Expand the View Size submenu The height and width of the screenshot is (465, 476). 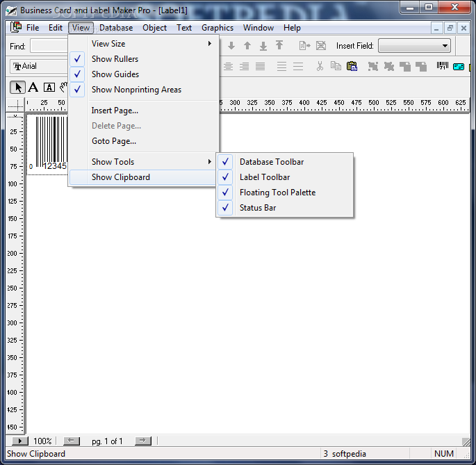tap(143, 44)
